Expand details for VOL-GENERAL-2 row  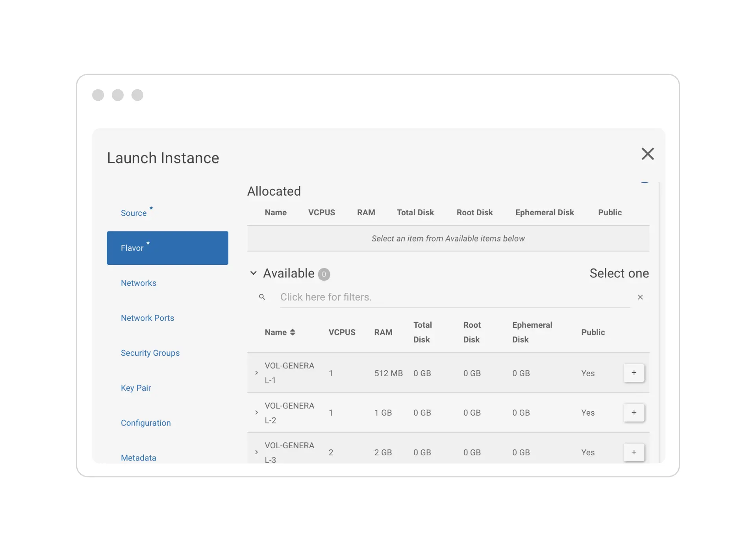[256, 412]
